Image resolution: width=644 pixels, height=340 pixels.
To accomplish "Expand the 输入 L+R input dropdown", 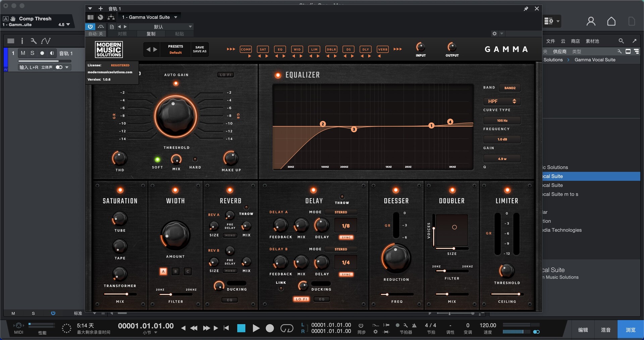I will tap(67, 67).
